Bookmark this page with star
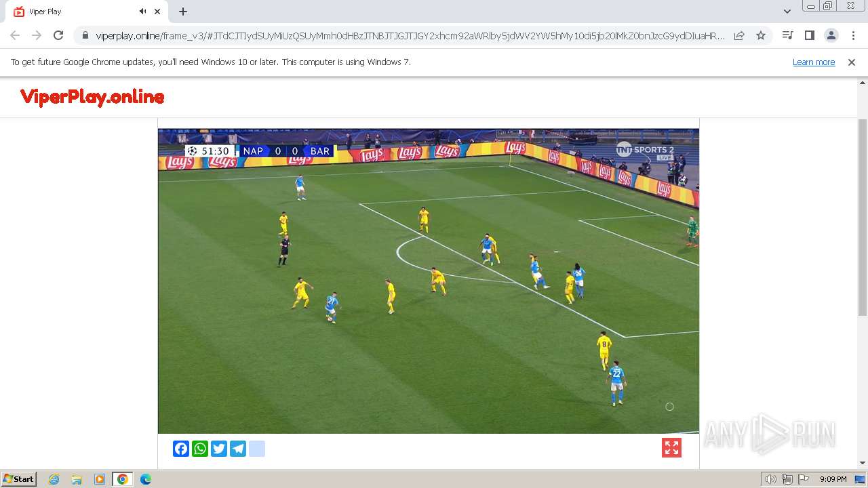 click(x=761, y=35)
